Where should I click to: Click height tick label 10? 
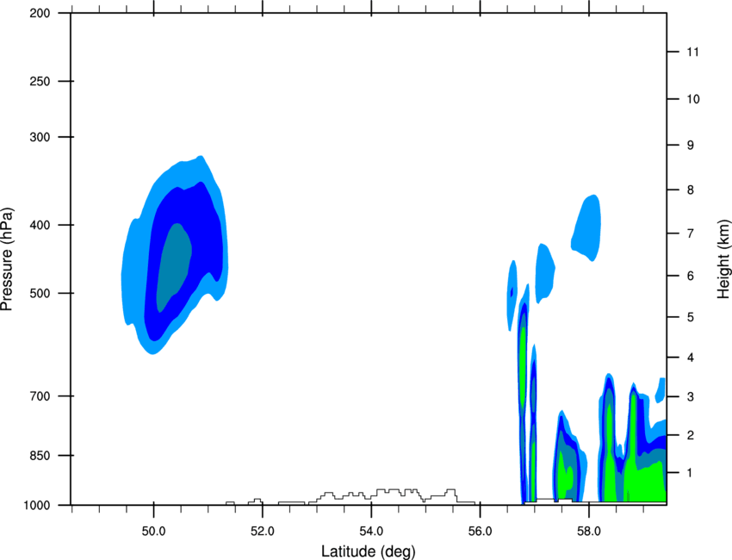pos(692,99)
